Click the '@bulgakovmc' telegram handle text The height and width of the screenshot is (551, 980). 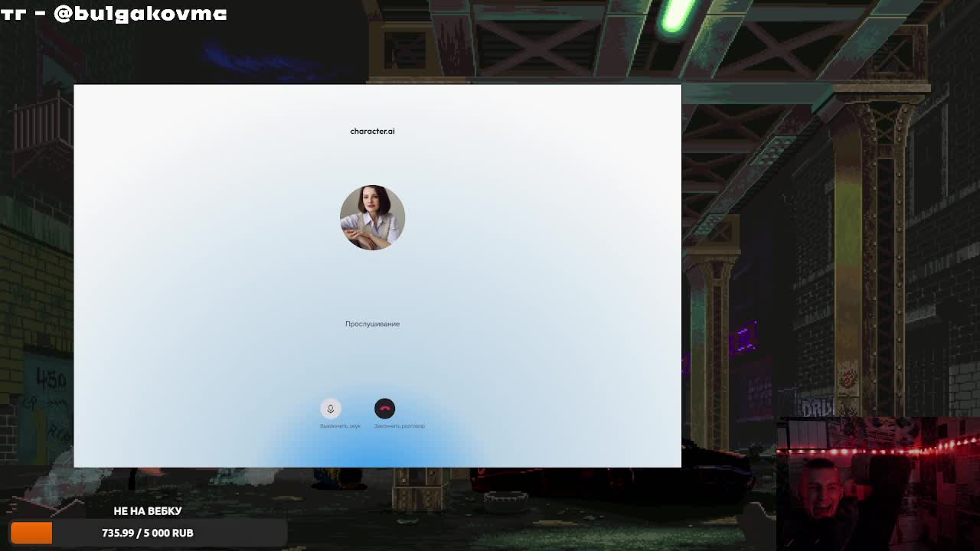click(140, 14)
